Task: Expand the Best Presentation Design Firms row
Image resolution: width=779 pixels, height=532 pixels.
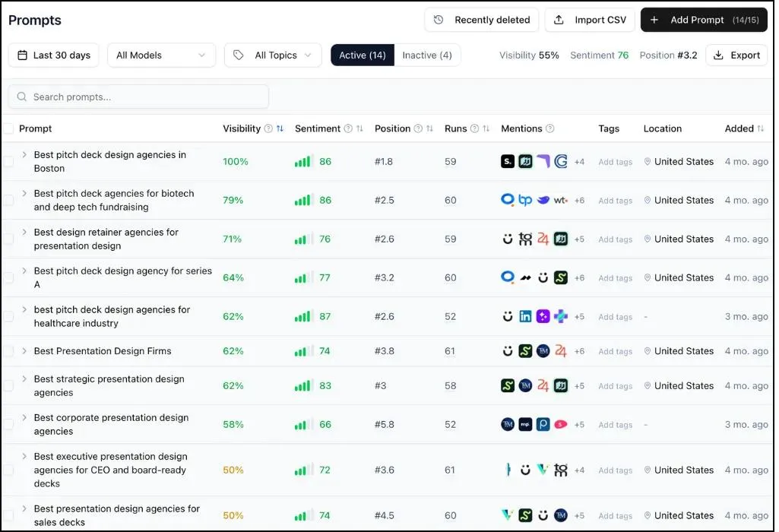Action: 24,351
